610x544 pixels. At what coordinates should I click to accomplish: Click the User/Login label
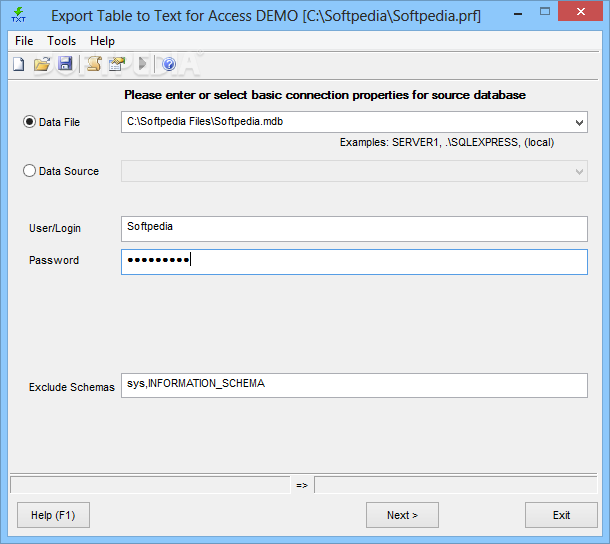pos(55,228)
